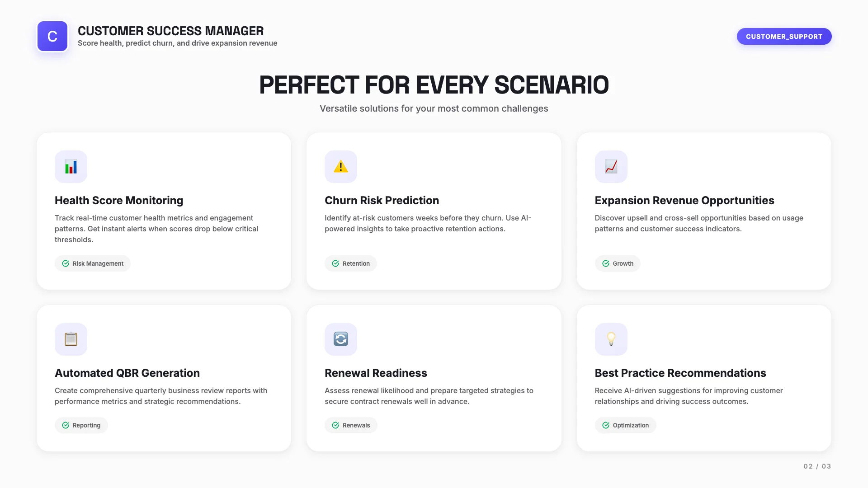The height and width of the screenshot is (488, 868).
Task: Select the Risk Management tag
Action: 93,263
